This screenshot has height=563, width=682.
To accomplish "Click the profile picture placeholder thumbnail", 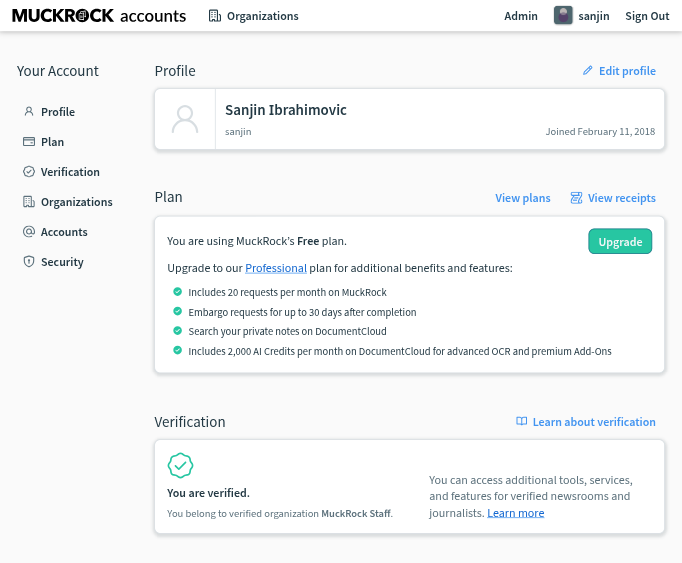I will tap(185, 120).
